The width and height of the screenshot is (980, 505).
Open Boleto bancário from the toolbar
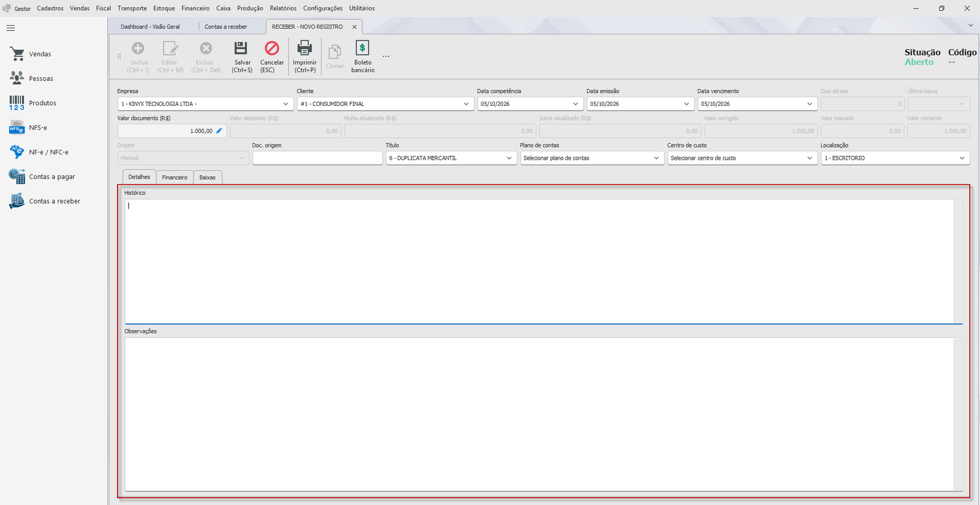tap(363, 56)
